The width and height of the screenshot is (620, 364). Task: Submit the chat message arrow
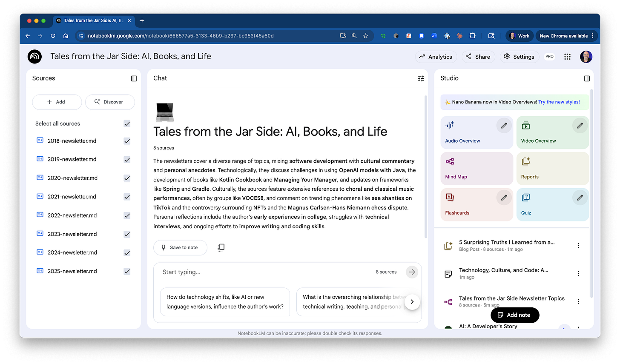[x=412, y=272]
